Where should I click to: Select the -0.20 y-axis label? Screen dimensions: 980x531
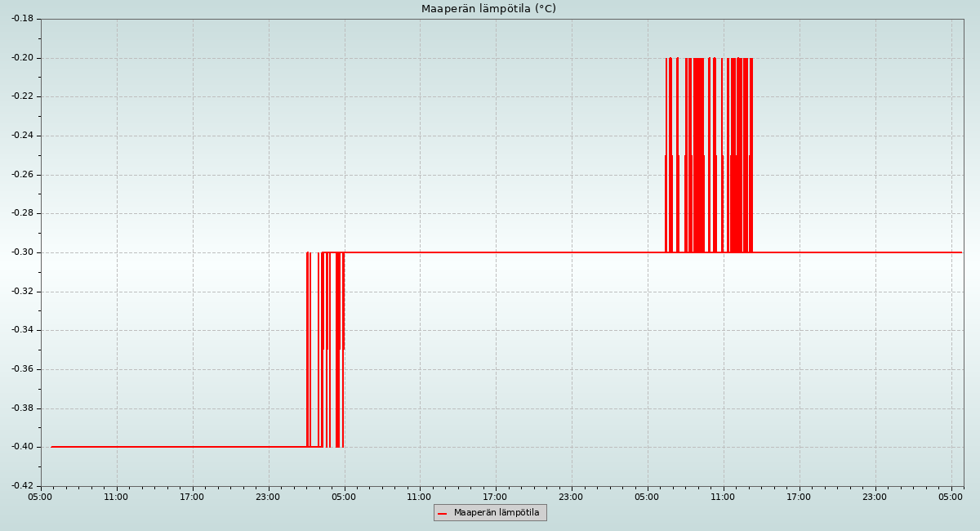coord(23,58)
